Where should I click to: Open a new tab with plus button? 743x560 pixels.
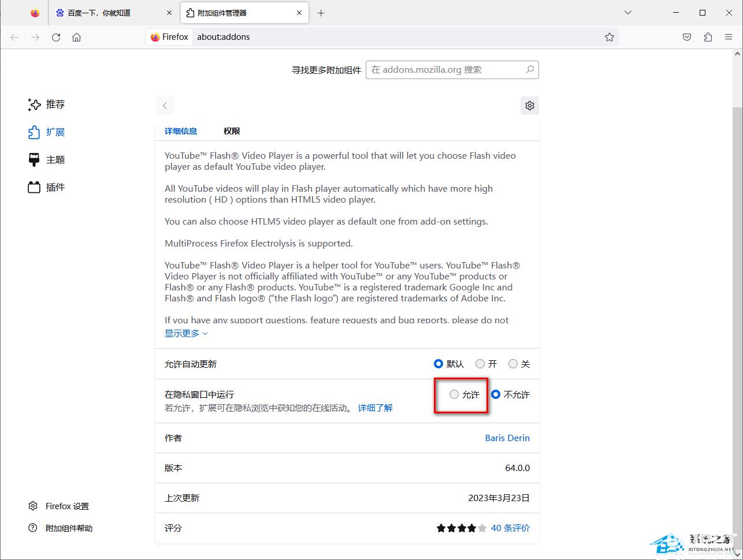pyautogui.click(x=321, y=13)
